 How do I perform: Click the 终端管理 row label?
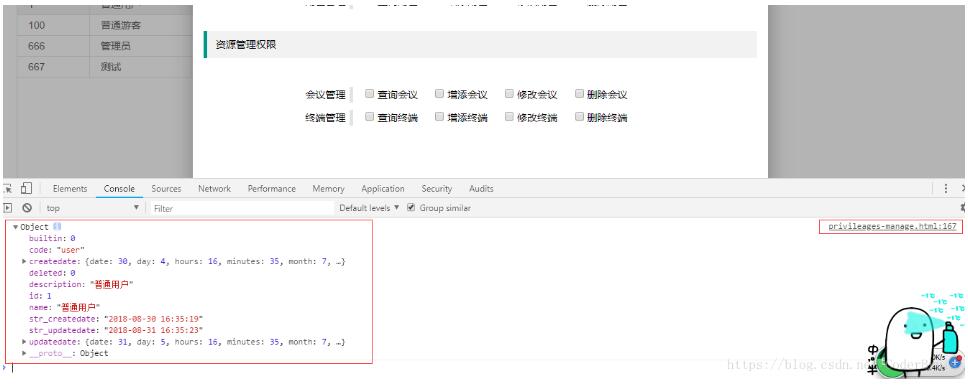point(325,117)
